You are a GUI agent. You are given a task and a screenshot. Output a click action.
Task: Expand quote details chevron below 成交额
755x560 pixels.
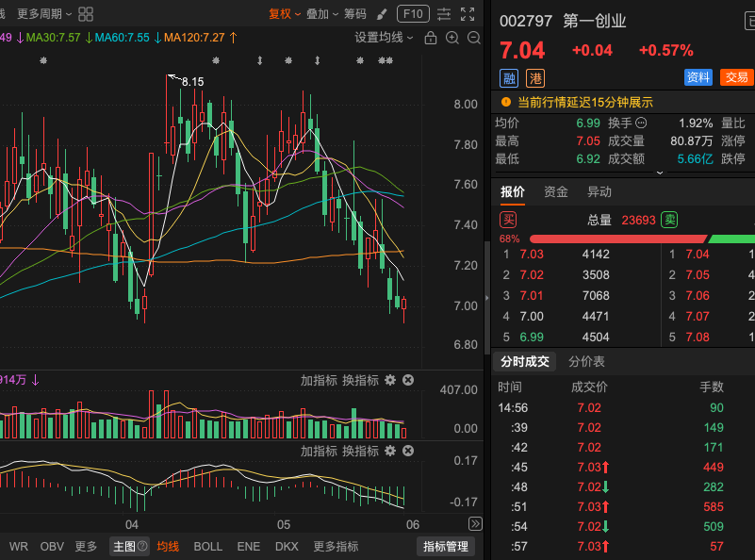[x=660, y=173]
